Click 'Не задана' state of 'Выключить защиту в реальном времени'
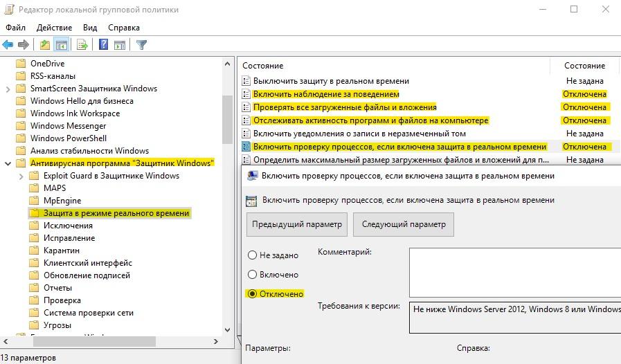The image size is (621, 364). click(584, 81)
